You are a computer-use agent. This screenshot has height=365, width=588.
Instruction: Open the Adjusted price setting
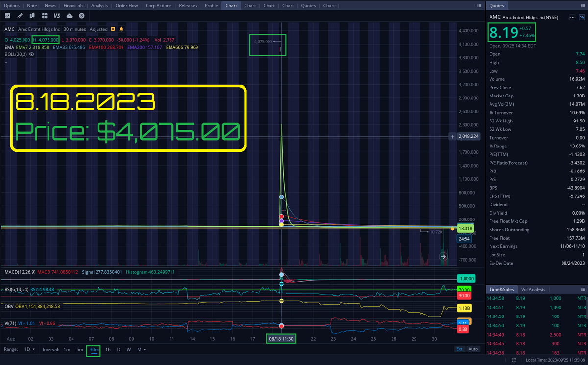98,29
